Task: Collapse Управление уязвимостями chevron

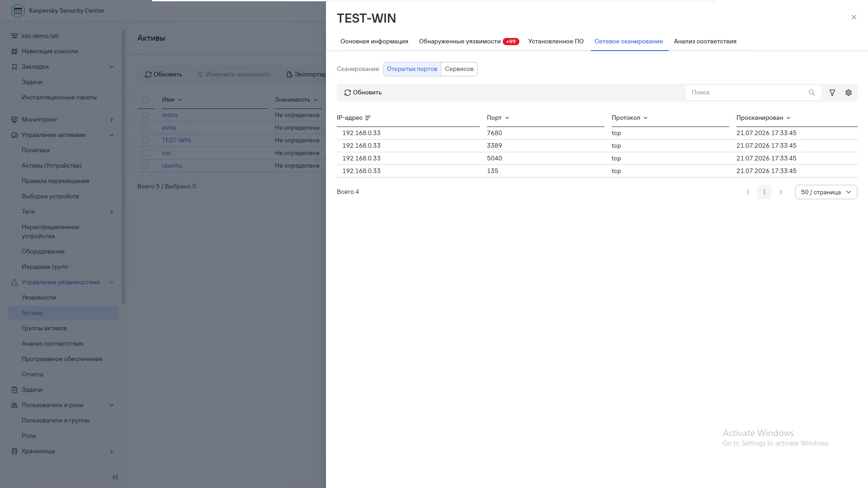Action: pyautogui.click(x=112, y=282)
